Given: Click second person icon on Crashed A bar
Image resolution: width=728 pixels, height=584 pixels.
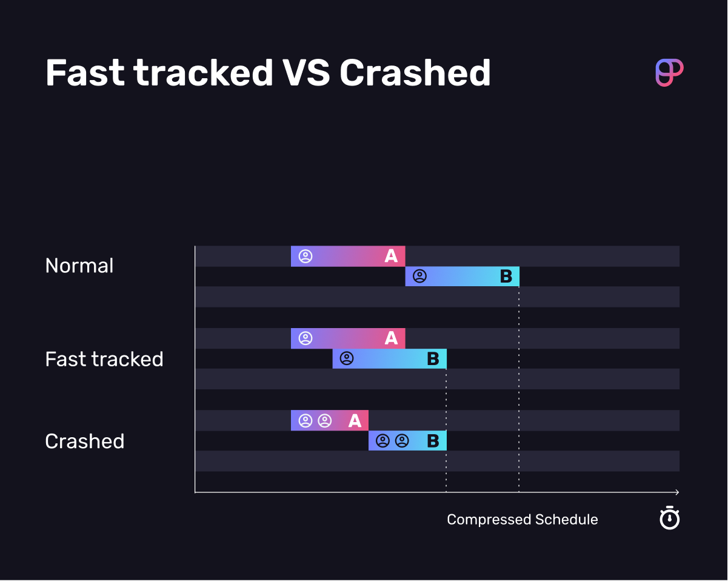Looking at the screenshot, I should point(325,420).
